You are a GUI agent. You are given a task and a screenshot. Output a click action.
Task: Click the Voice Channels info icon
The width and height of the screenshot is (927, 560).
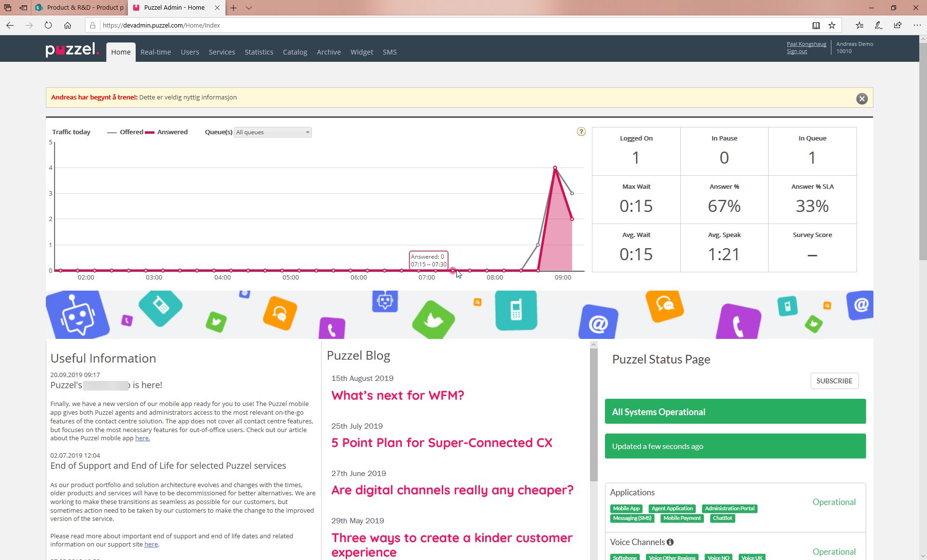pos(670,542)
